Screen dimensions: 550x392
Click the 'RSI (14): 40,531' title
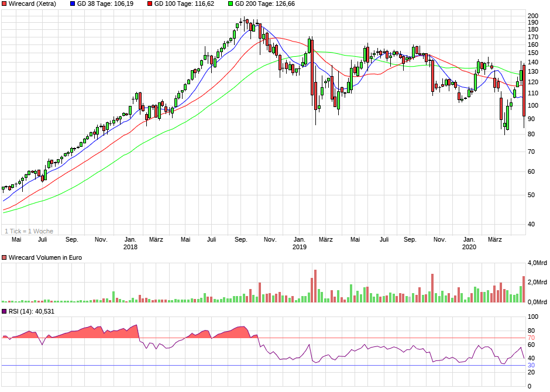tap(32, 311)
